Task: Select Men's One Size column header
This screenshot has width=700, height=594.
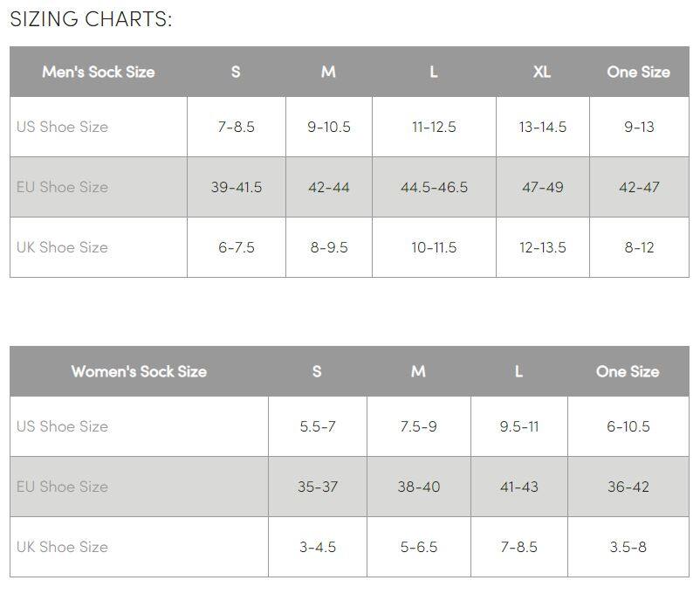Action: (x=638, y=72)
